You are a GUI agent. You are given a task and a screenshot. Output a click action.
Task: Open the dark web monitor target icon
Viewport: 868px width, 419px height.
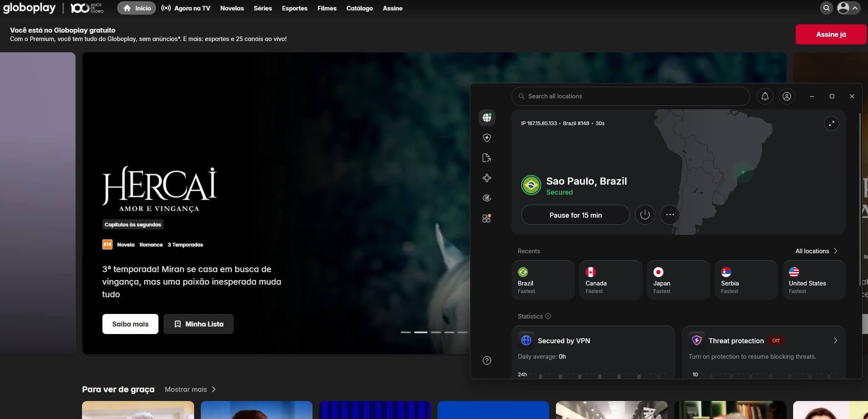pyautogui.click(x=486, y=198)
